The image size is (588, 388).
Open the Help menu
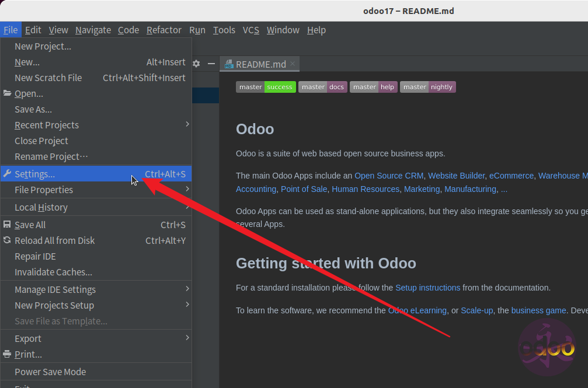(316, 30)
